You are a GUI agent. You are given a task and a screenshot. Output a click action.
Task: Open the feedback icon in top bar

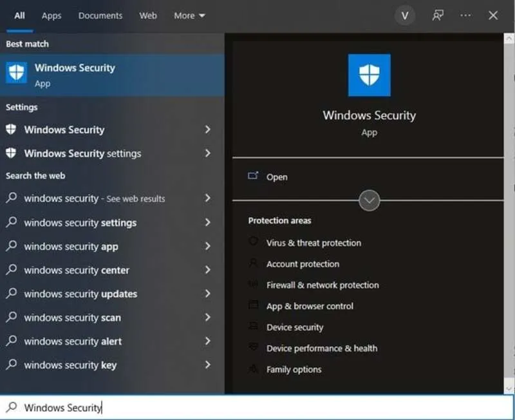438,16
